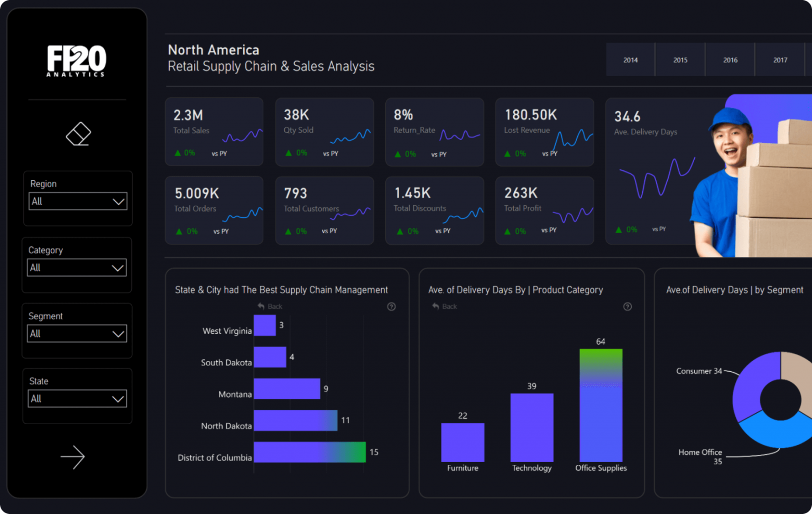Open the Segment dropdown

pos(77,334)
